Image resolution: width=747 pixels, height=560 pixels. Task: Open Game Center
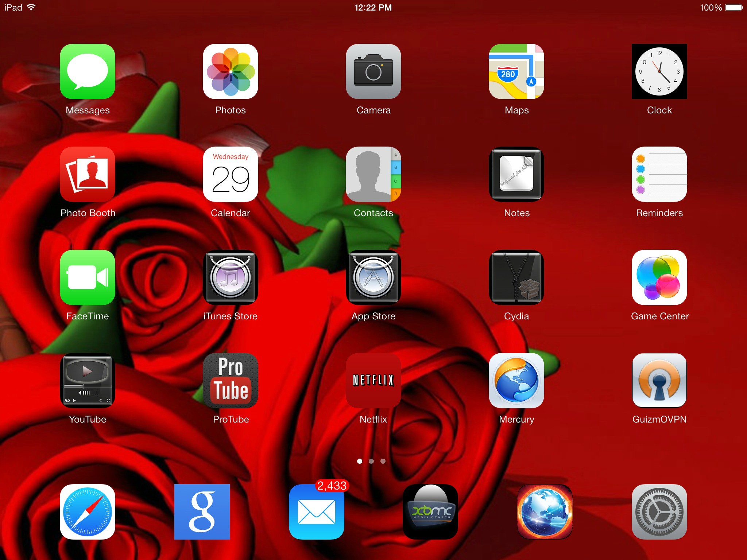pyautogui.click(x=659, y=277)
